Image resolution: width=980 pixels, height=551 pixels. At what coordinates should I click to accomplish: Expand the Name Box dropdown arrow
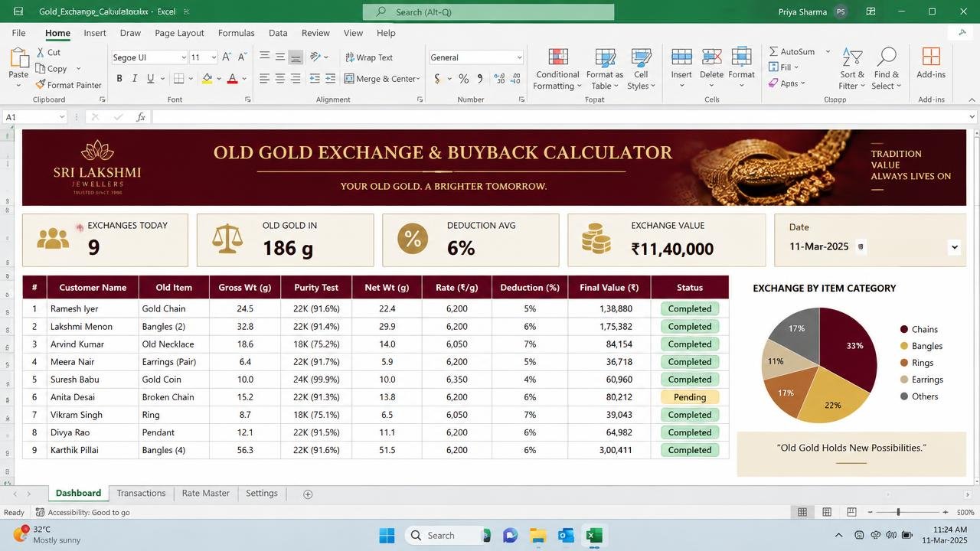[x=62, y=117]
